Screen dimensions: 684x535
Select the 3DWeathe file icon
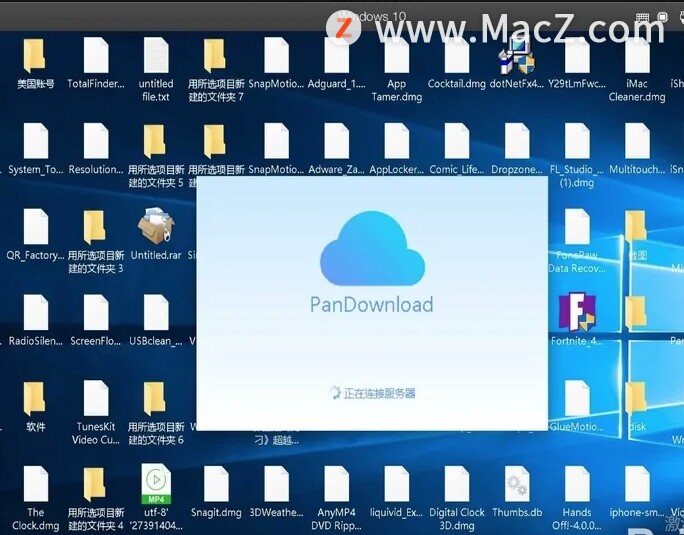(276, 484)
